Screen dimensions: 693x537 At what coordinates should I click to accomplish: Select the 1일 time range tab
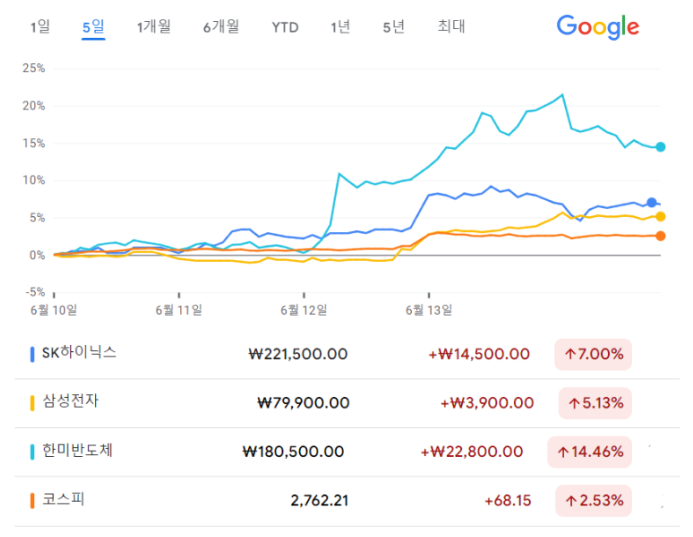(x=40, y=27)
